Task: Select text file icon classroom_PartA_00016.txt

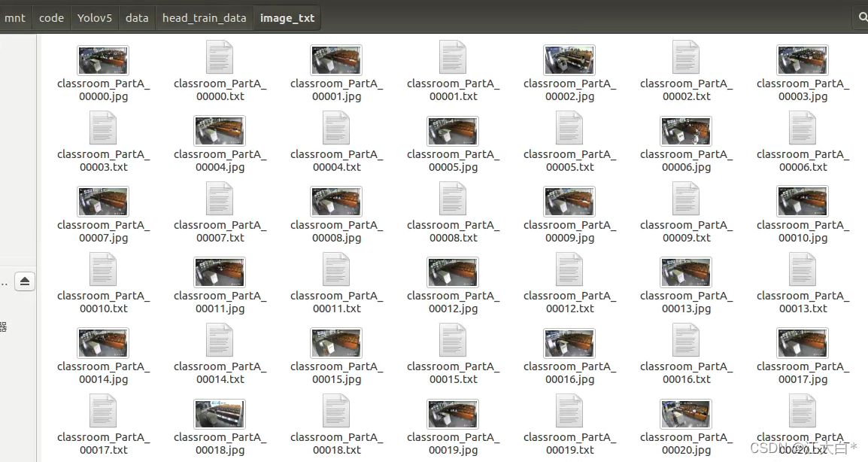Action: [x=686, y=340]
